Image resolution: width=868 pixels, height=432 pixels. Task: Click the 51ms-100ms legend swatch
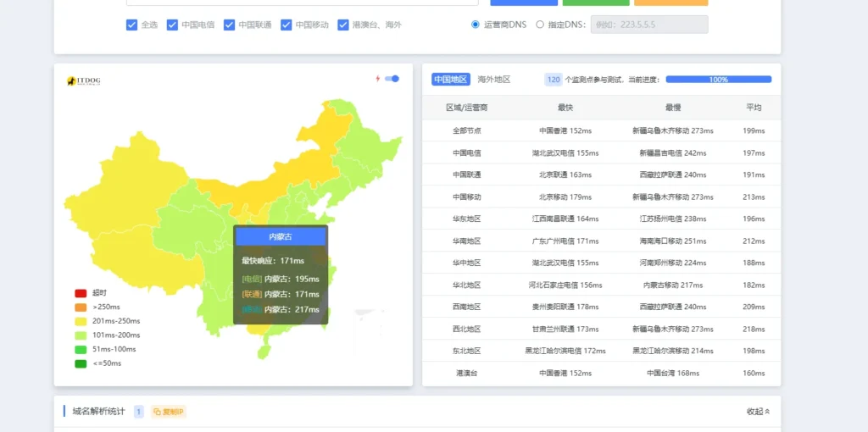click(81, 349)
